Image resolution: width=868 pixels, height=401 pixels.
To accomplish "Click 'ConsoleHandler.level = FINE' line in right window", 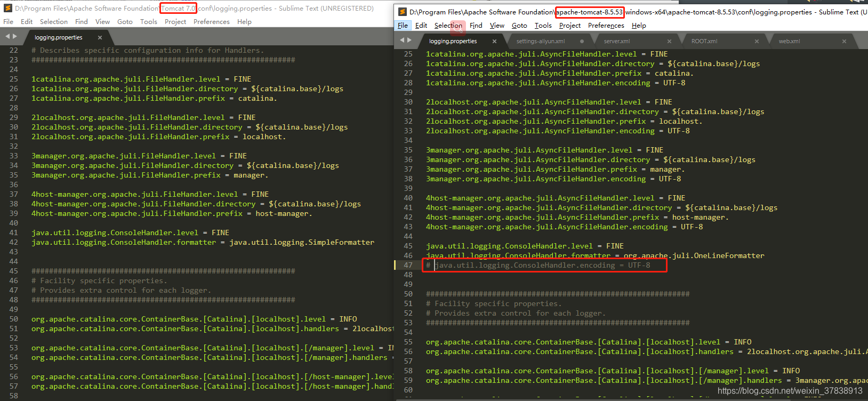I will (525, 246).
